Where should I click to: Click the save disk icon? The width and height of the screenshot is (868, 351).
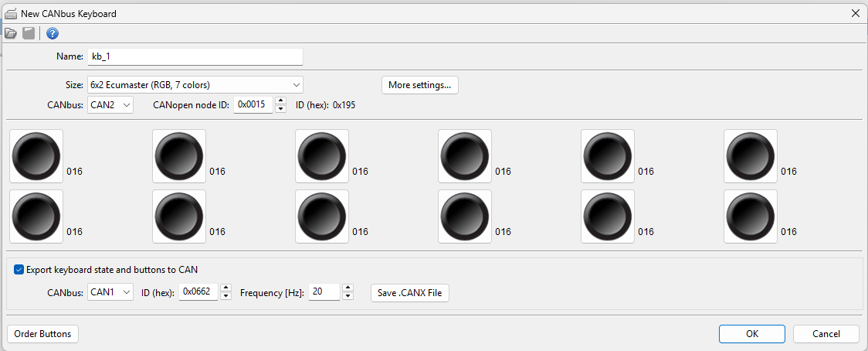point(29,33)
